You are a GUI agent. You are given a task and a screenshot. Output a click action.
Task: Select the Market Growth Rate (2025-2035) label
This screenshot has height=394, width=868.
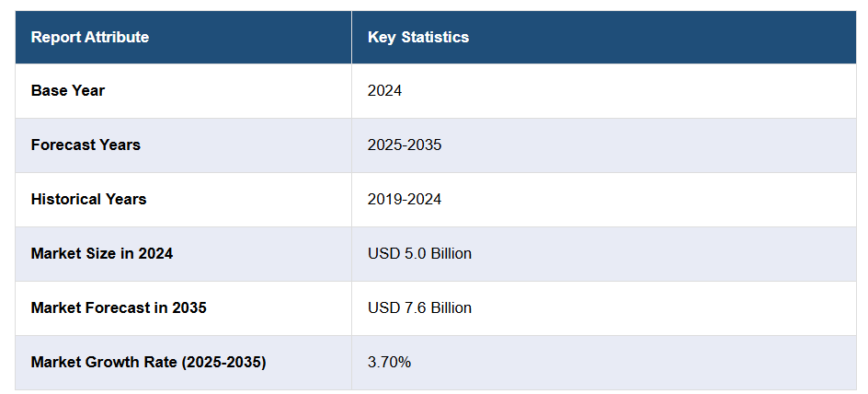click(148, 363)
